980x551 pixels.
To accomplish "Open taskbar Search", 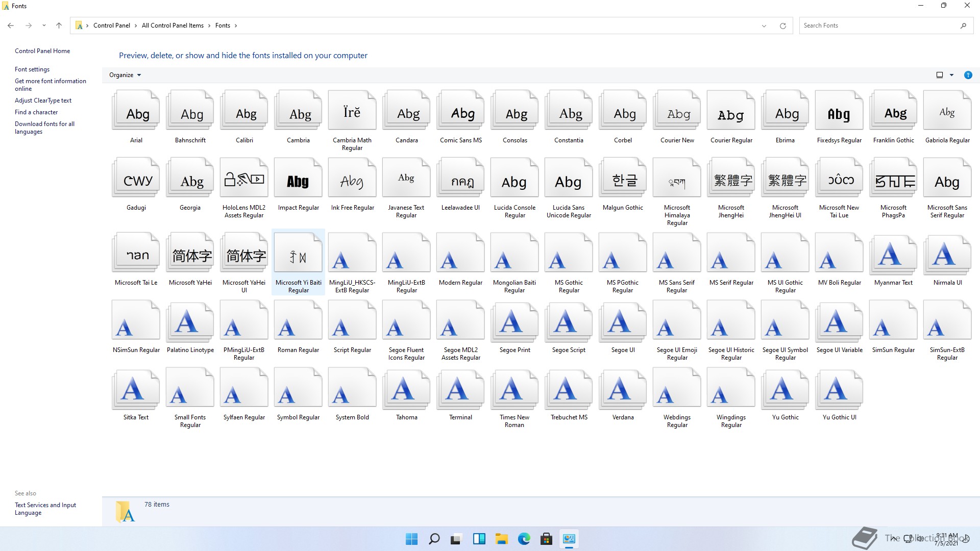I will [x=434, y=539].
